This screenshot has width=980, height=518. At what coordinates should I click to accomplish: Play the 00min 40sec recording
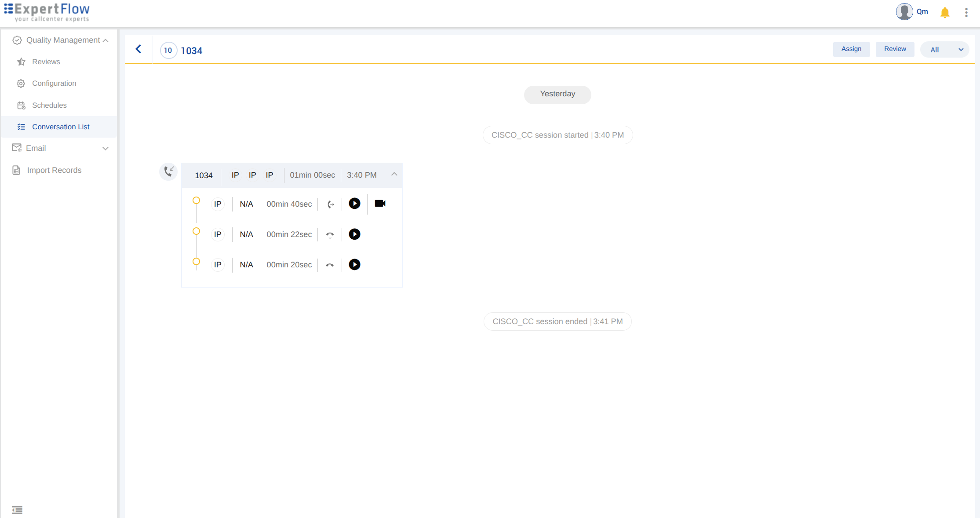click(x=354, y=204)
